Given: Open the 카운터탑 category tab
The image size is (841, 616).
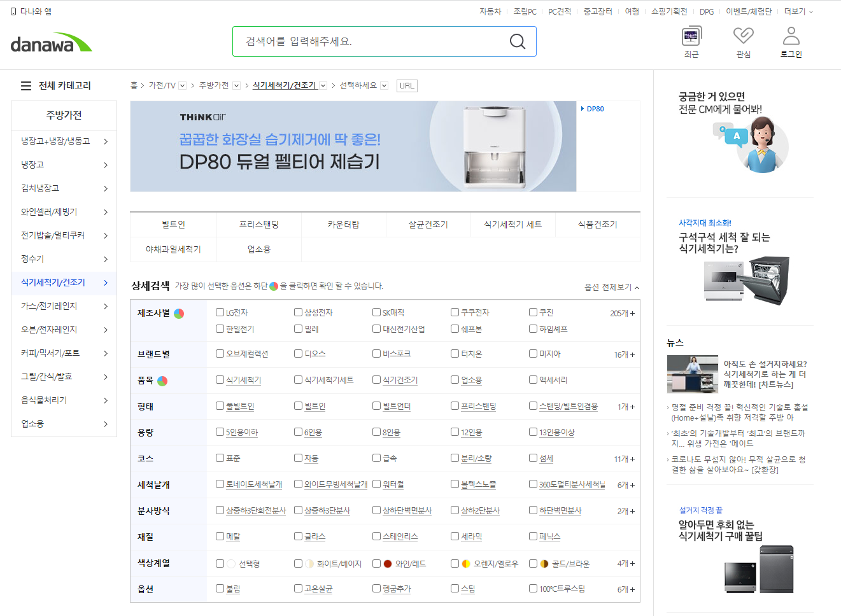Looking at the screenshot, I should (x=344, y=225).
